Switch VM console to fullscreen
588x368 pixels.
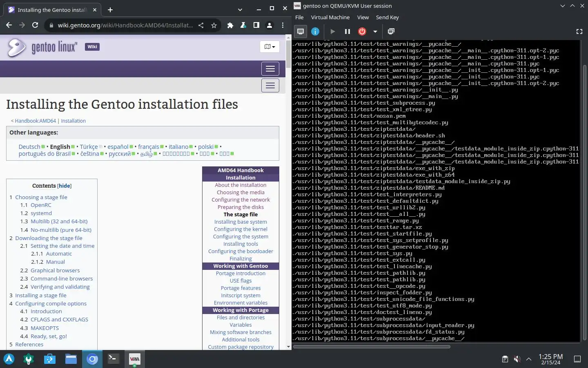(579, 31)
